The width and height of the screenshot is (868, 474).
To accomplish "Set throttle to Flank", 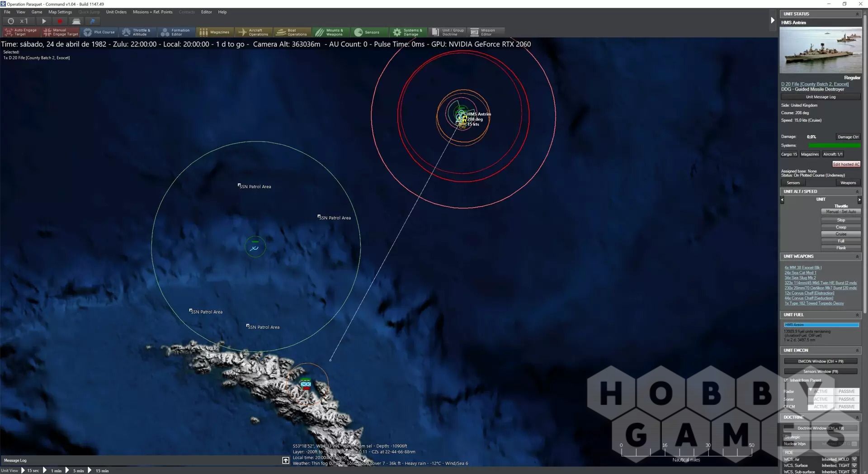I will pos(841,248).
